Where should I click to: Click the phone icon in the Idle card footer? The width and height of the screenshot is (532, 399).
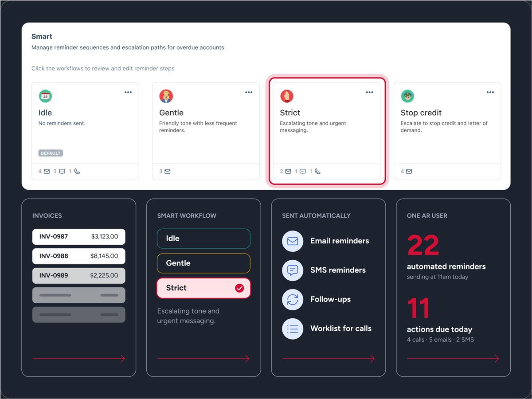[77, 171]
